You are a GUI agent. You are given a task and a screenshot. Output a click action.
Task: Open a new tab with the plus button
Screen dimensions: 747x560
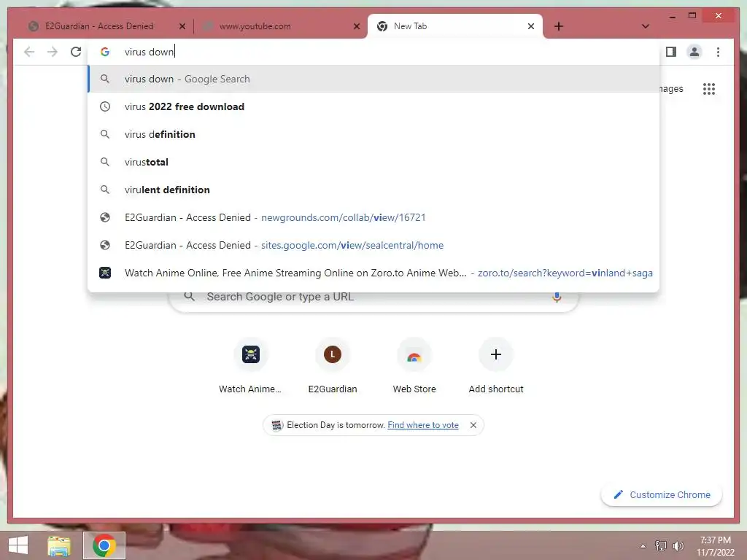click(x=559, y=26)
